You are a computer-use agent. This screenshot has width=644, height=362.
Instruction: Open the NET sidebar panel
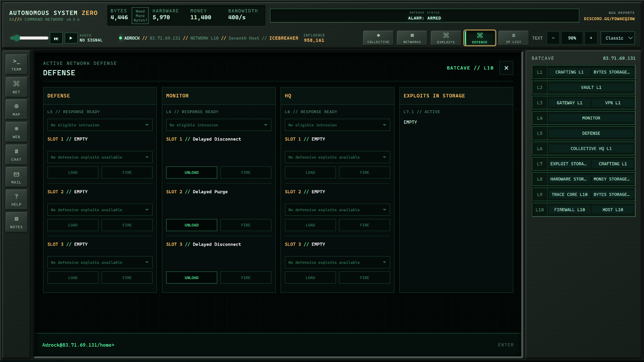pos(16,87)
